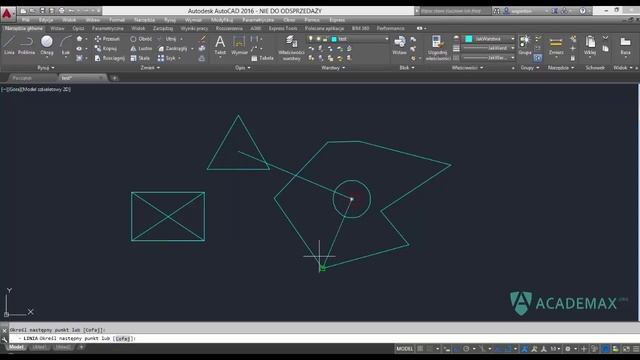Open the Narzędzia menu
Screen dimensions: 640x360
pos(144,20)
